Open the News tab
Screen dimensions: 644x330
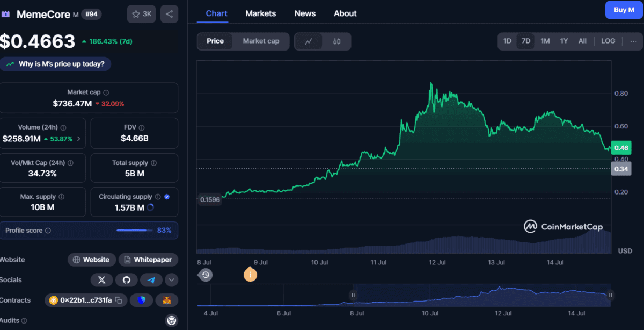pos(305,13)
